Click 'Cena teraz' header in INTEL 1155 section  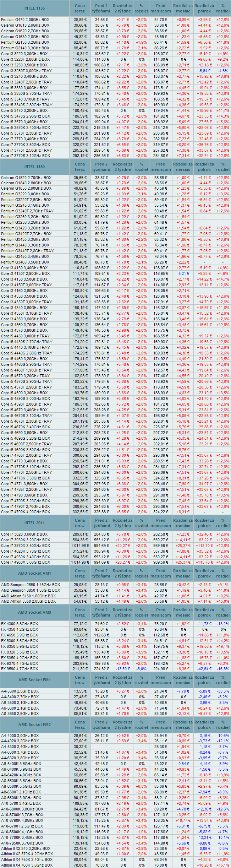pyautogui.click(x=80, y=8)
